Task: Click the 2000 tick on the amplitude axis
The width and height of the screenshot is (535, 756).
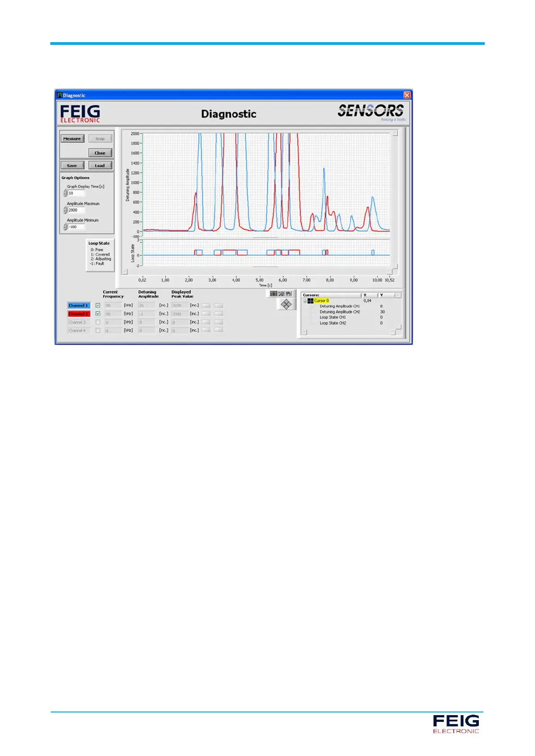Action: pos(135,134)
